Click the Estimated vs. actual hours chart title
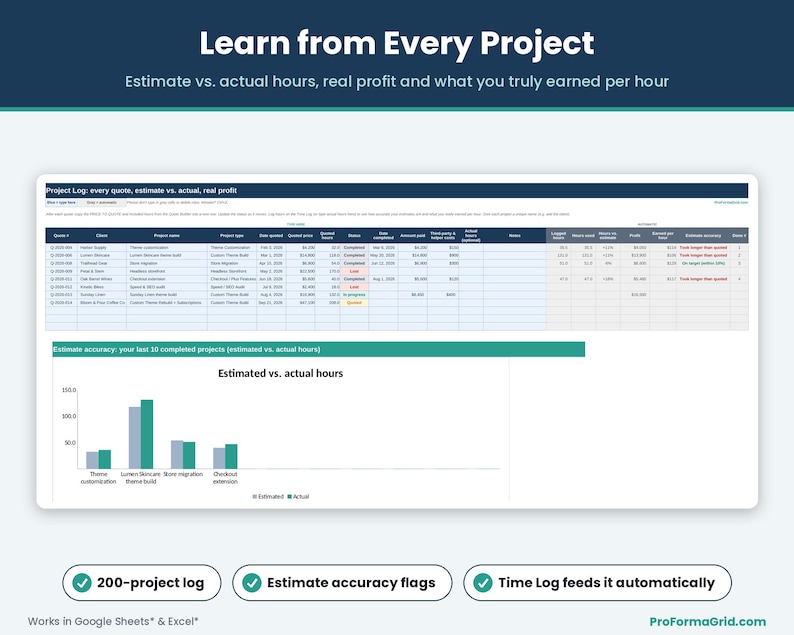This screenshot has width=794, height=635. (281, 373)
